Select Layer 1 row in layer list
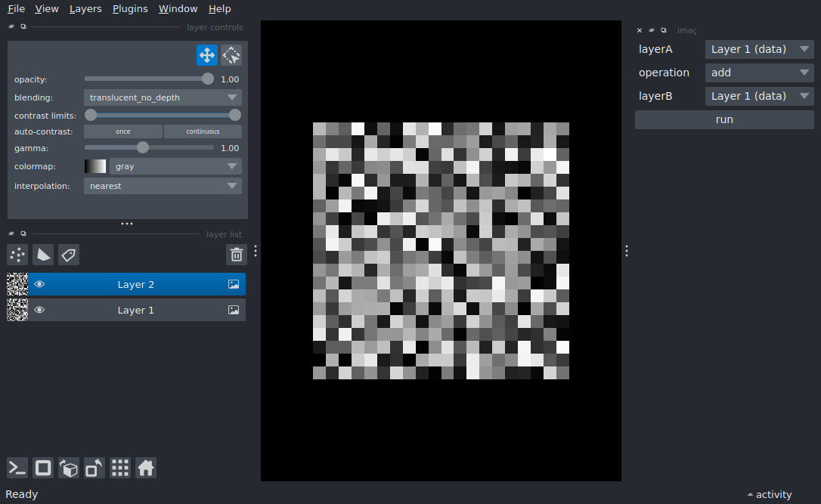The width and height of the screenshot is (821, 504). 126,310
